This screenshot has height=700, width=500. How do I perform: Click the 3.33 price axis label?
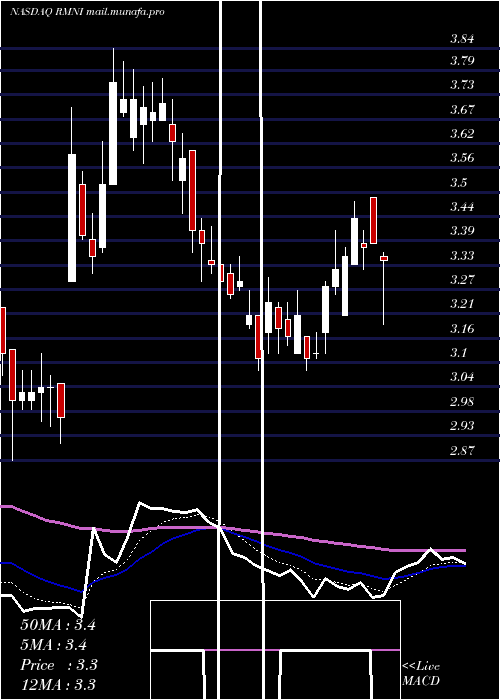pyautogui.click(x=462, y=255)
